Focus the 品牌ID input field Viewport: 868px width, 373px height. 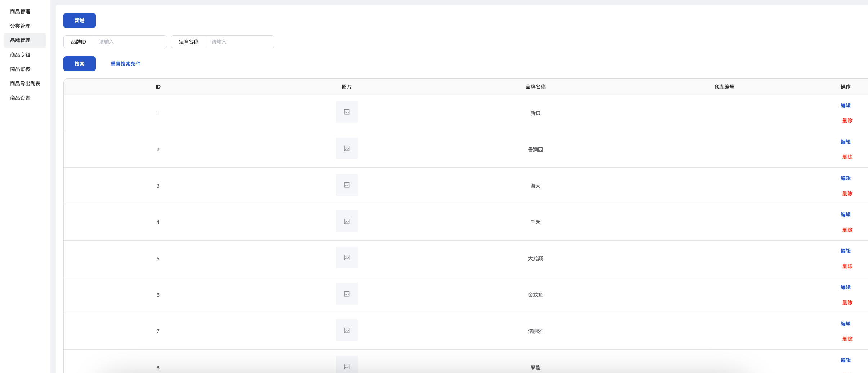(130, 42)
